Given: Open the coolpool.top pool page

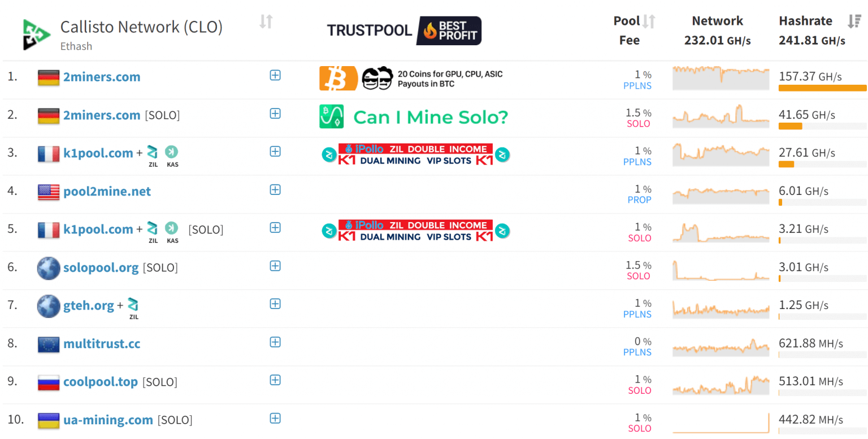Looking at the screenshot, I should coord(101,381).
